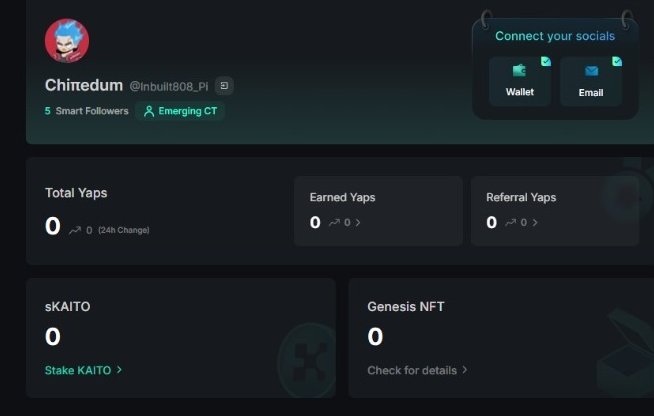Screen dimensions: 654x416
Task: Click the checkmark on the Wallet card
Action: [x=546, y=61]
